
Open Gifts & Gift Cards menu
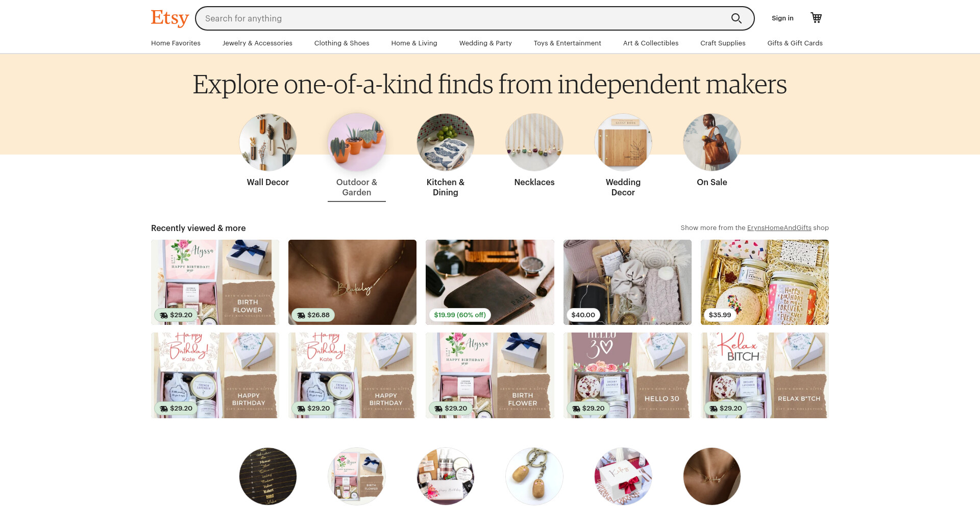point(795,43)
